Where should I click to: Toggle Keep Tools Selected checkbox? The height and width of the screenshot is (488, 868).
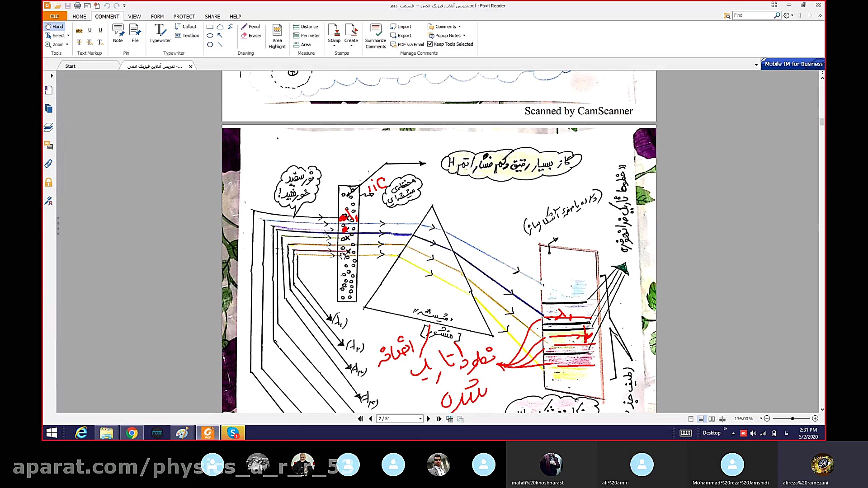(430, 44)
